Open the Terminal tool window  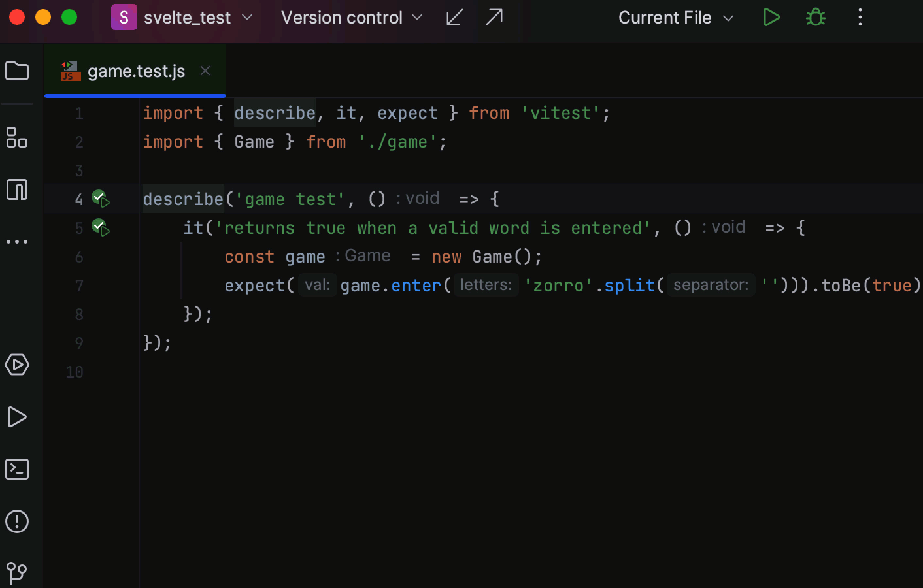click(17, 469)
